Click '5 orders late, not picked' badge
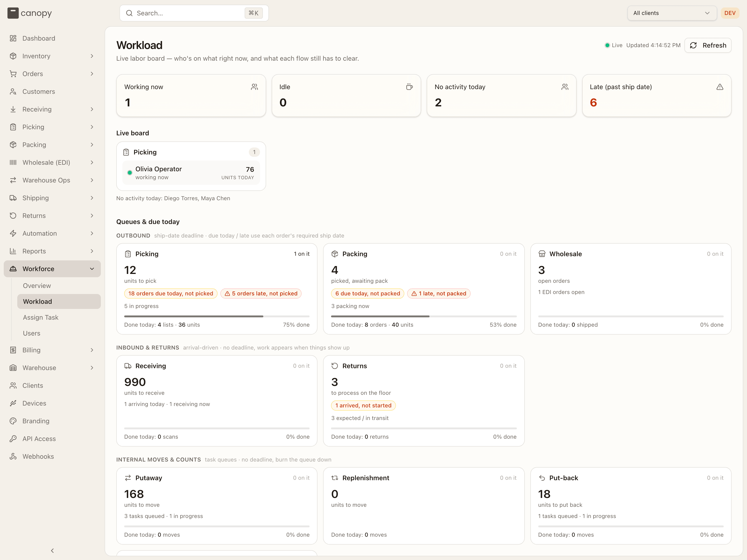Viewport: 747px width, 560px height. (261, 293)
